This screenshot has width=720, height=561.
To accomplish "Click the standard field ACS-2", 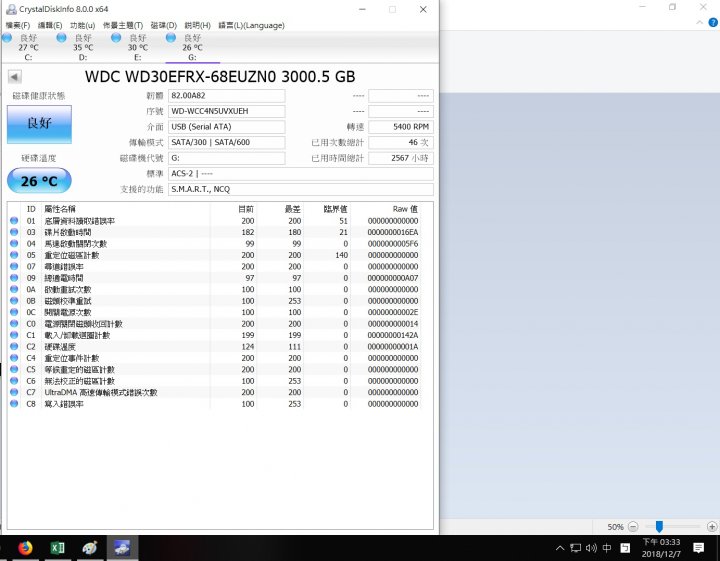I will [300, 174].
